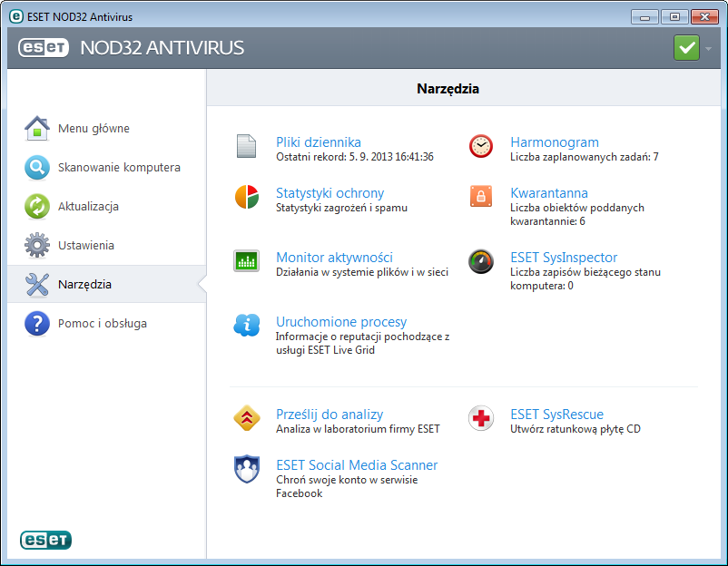Click text 'Statystyki zagrożeń i spamu'
This screenshot has width=728, height=566.
pyautogui.click(x=341, y=208)
